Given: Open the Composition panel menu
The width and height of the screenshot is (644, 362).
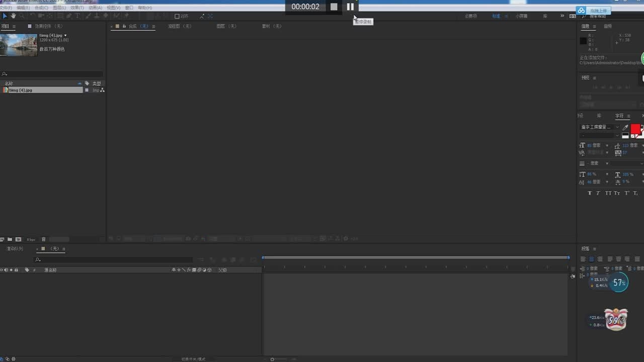Looking at the screenshot, I should (153, 26).
